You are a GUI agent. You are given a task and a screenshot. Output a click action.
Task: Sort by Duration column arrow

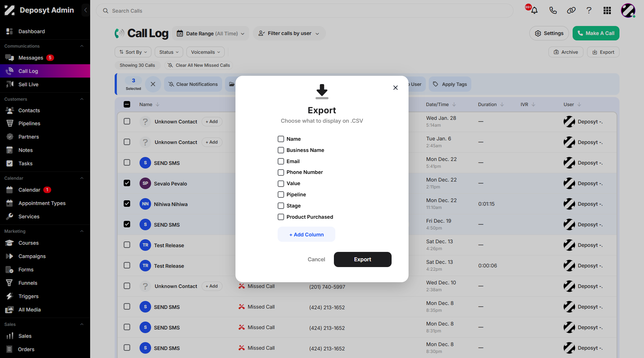(x=502, y=105)
